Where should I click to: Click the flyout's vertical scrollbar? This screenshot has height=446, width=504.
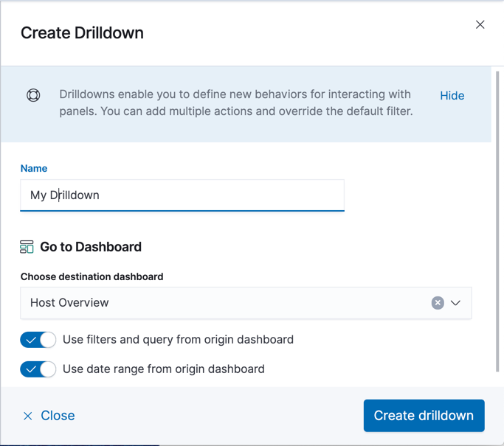coord(497,221)
